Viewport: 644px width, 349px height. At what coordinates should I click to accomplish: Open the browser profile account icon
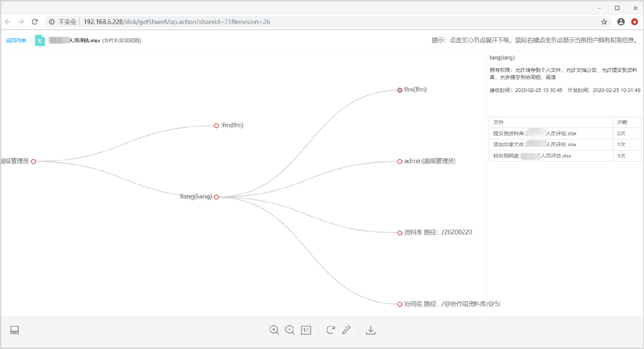(621, 22)
